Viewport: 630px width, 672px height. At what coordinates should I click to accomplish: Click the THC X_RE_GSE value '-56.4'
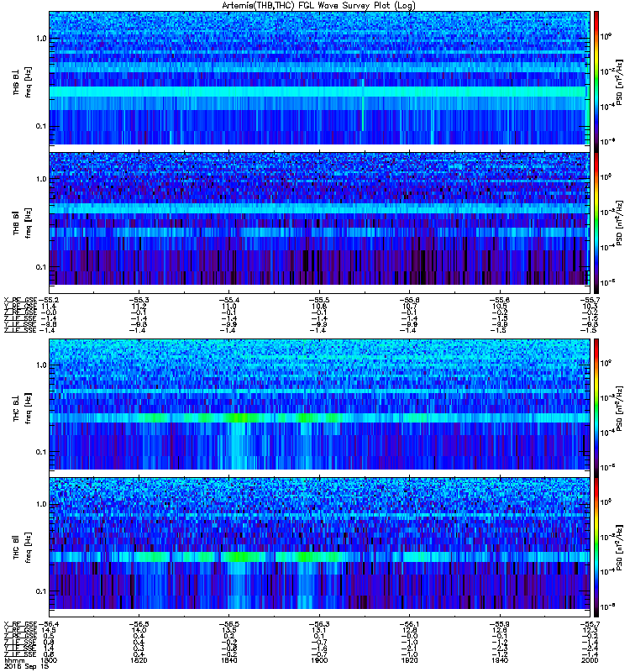point(49,624)
